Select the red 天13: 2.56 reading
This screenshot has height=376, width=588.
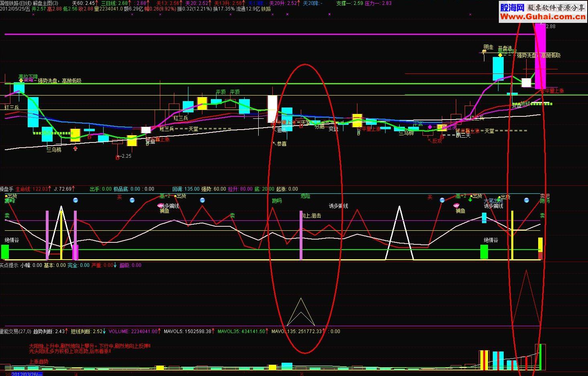click(167, 3)
